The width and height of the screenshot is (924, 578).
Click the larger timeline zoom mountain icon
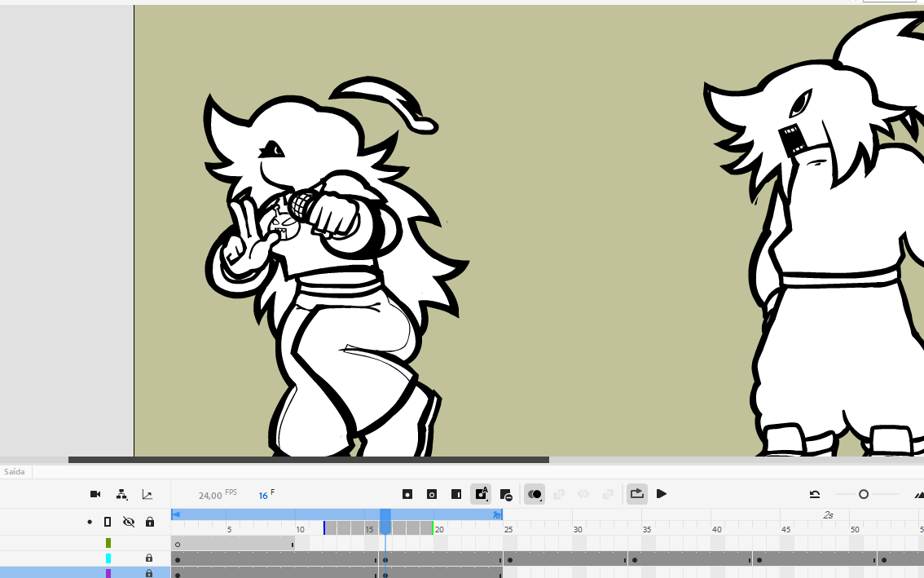click(919, 494)
